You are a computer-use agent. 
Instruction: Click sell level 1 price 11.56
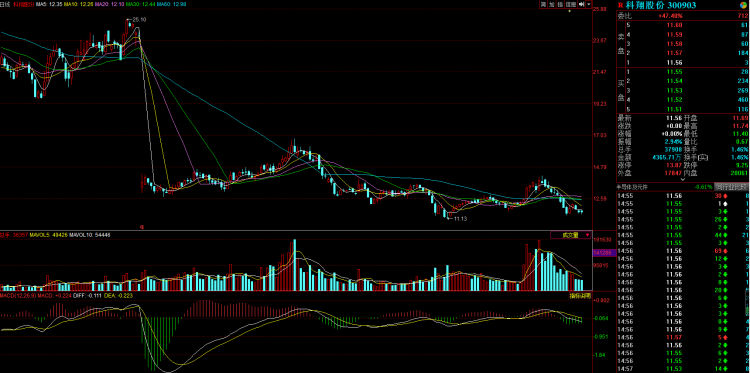coord(673,63)
